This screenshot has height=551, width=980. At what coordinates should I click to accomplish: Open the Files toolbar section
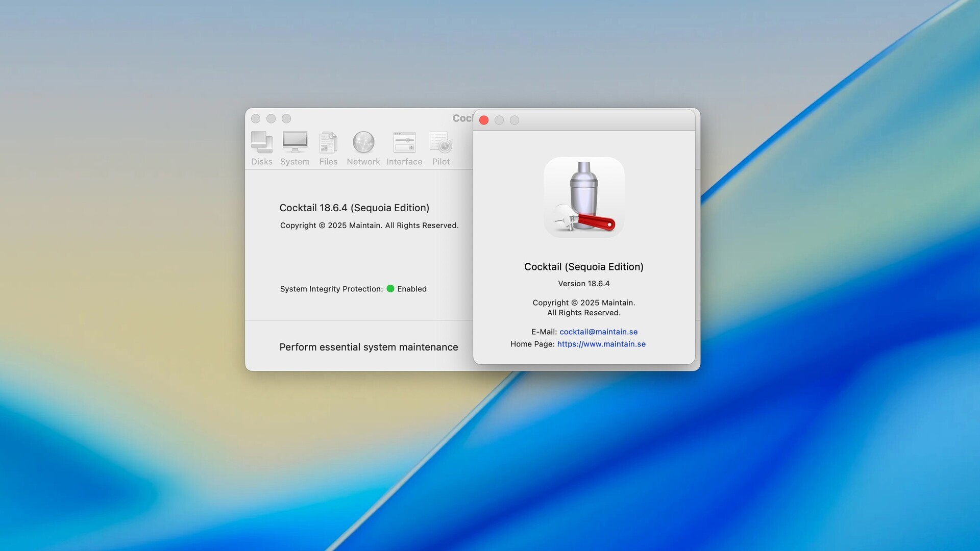[328, 148]
